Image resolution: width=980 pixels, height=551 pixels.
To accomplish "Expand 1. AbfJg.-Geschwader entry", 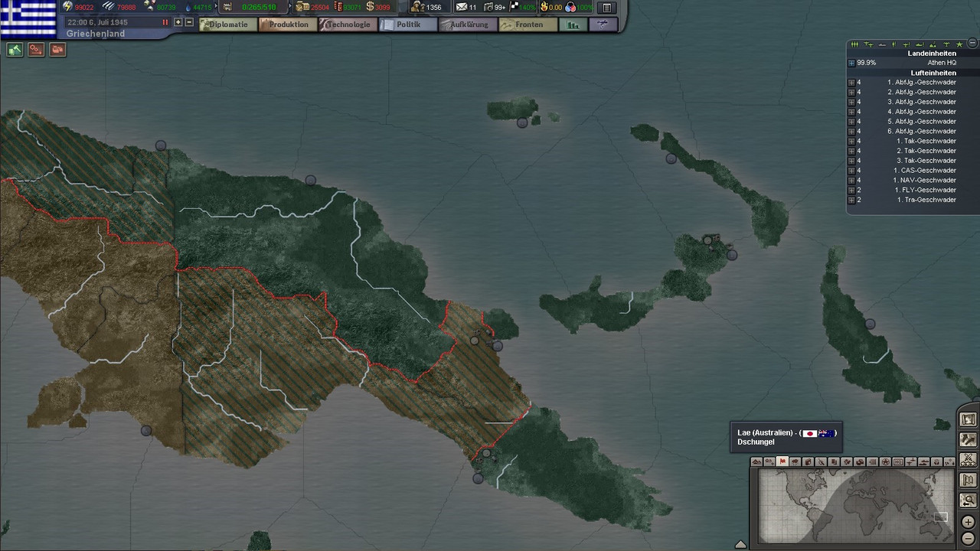I will [x=851, y=82].
